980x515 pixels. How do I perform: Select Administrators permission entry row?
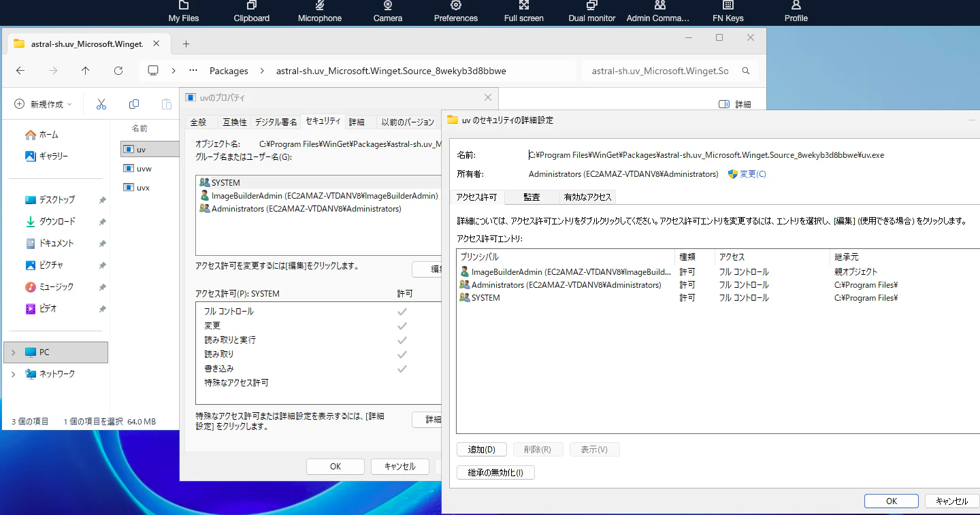(x=719, y=285)
